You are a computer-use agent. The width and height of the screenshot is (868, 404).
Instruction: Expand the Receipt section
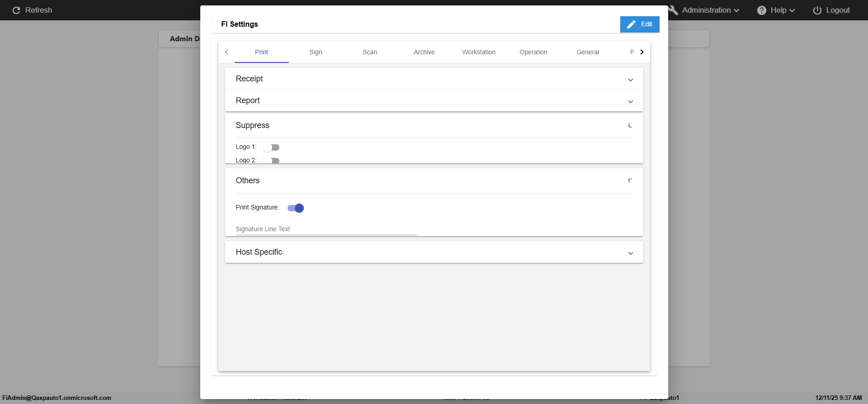click(x=630, y=80)
